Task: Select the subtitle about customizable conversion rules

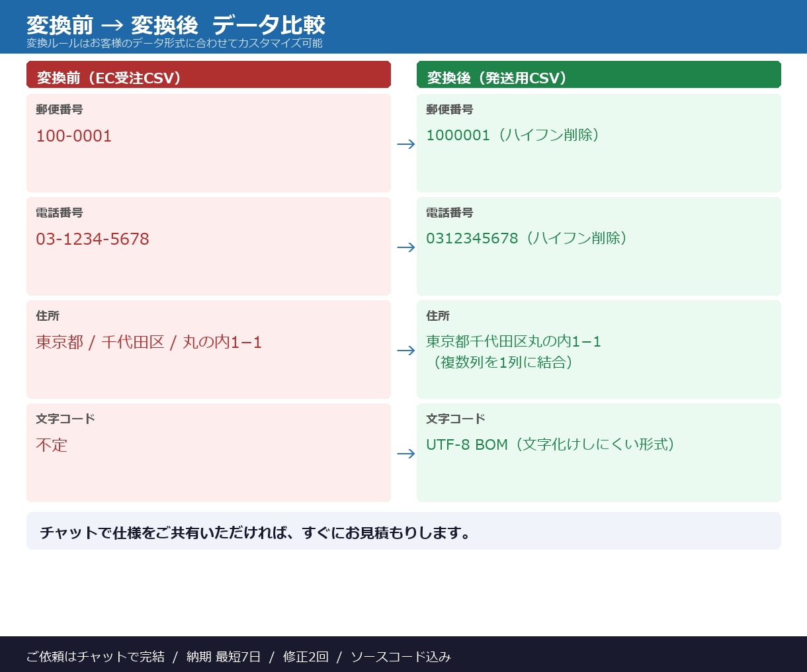Action: tap(175, 44)
